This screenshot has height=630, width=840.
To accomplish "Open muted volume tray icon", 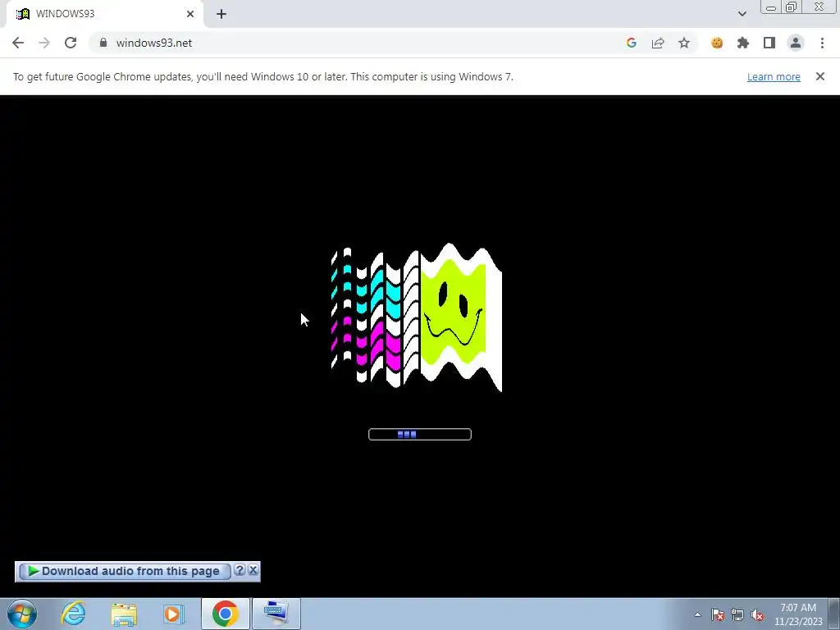I will (757, 614).
